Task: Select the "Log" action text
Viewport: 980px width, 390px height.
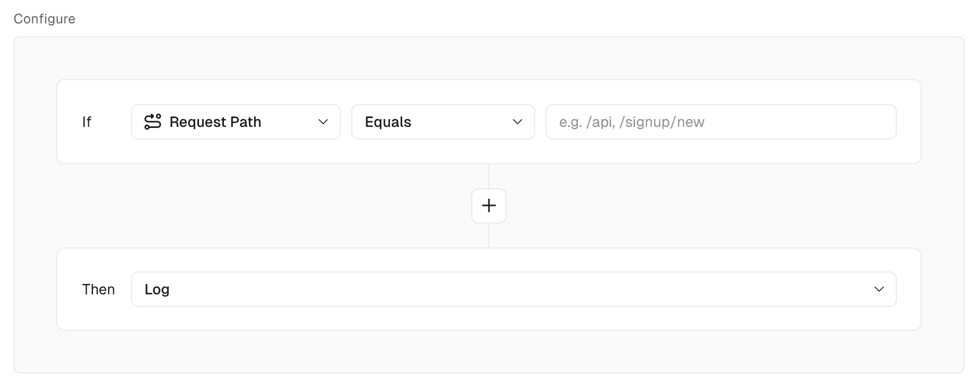Action: [157, 289]
